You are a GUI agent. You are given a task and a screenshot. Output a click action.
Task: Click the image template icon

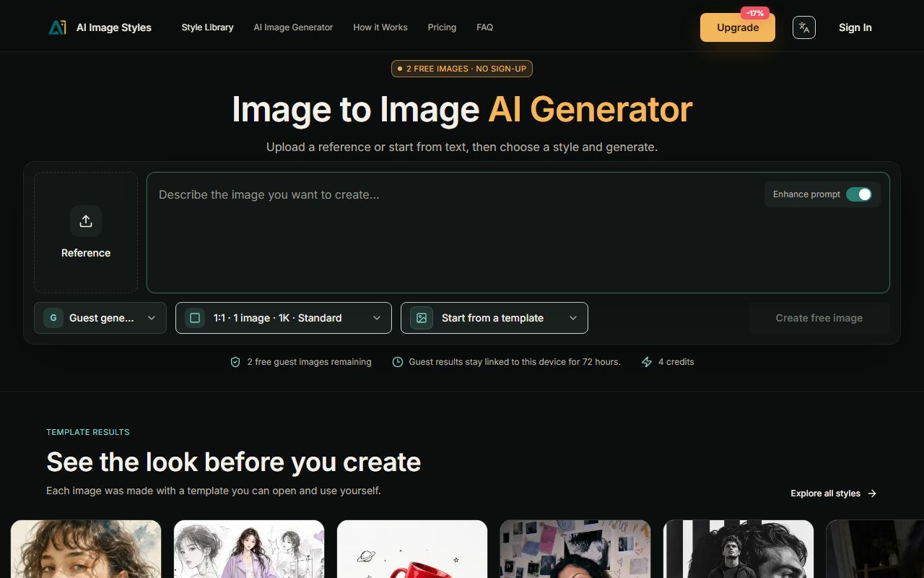point(422,318)
